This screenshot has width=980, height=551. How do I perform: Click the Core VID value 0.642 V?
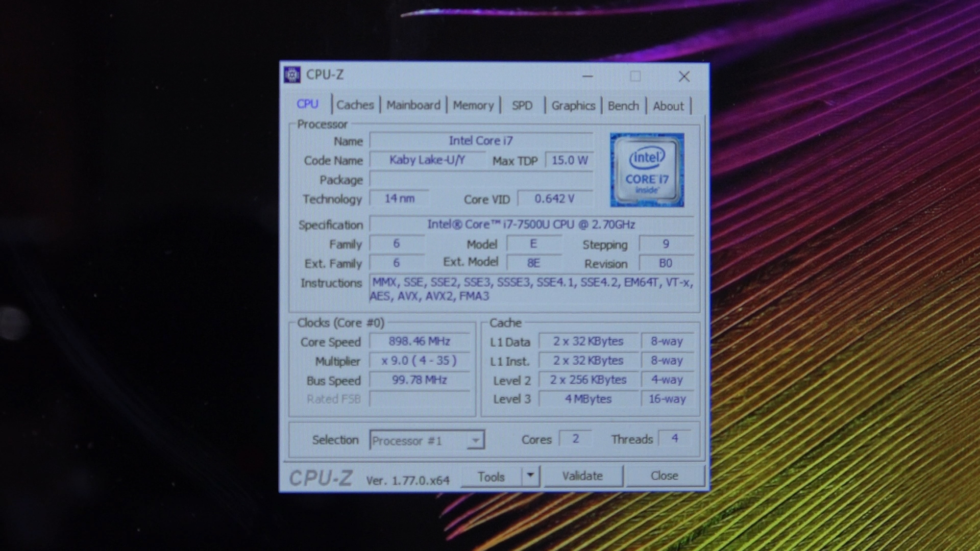click(x=555, y=198)
